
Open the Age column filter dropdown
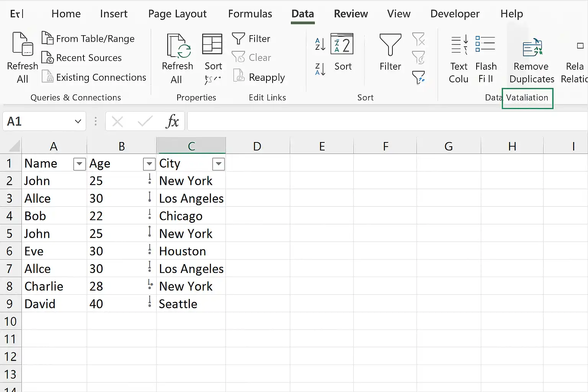tap(149, 164)
